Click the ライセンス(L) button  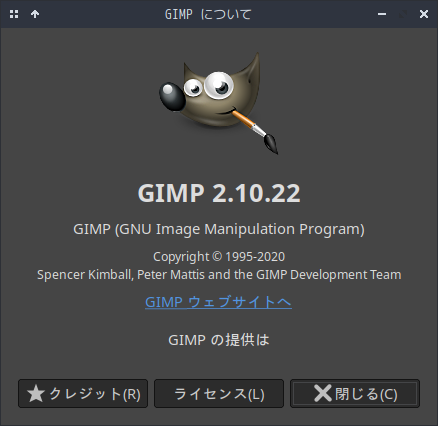click(219, 394)
